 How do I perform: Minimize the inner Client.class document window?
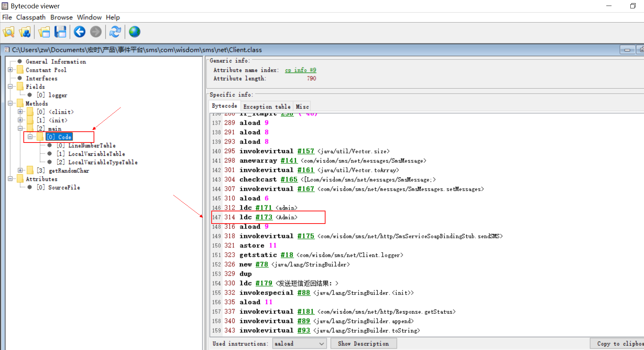(x=627, y=50)
